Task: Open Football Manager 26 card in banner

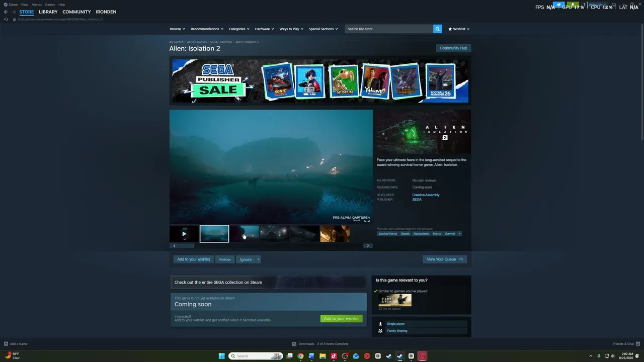Action: 441,80
